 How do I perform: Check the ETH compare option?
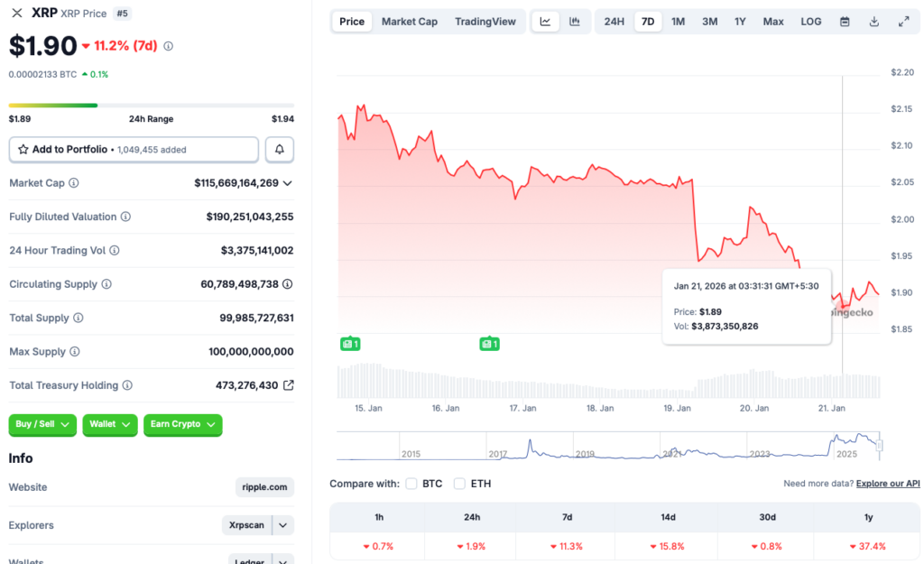pos(459,483)
